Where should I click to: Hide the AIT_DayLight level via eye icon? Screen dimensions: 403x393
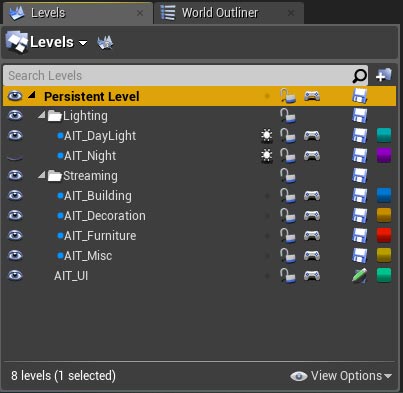pos(15,136)
